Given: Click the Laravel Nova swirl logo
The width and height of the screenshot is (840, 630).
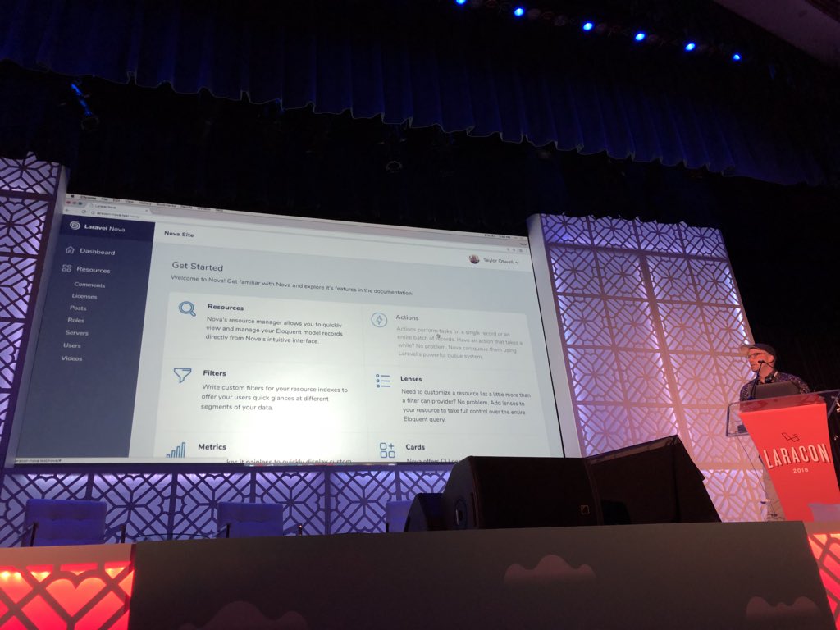Looking at the screenshot, I should (75, 226).
